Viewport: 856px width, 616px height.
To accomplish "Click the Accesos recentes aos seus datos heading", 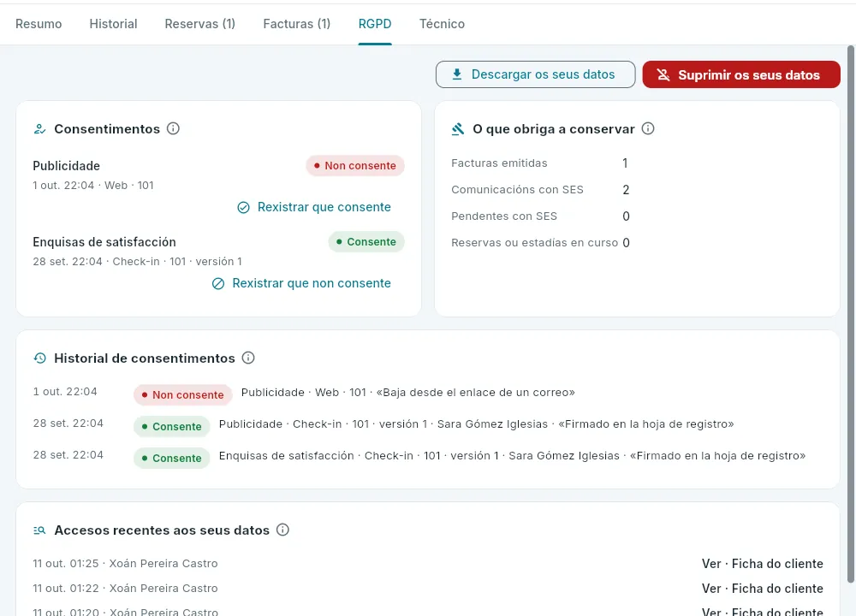I will point(162,530).
